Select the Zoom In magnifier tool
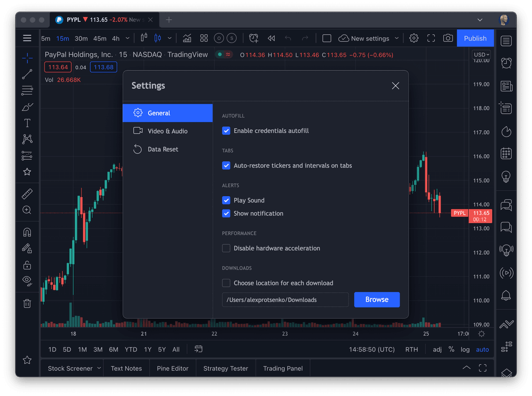The image size is (532, 396). point(27,210)
